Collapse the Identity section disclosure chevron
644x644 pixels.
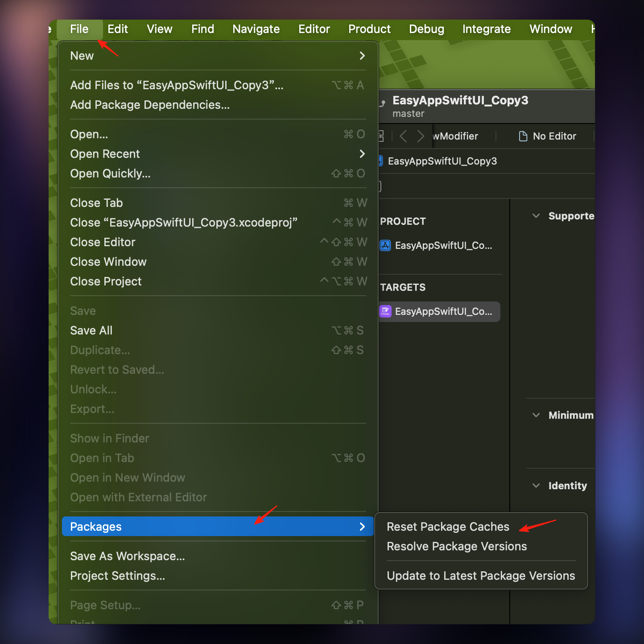536,486
